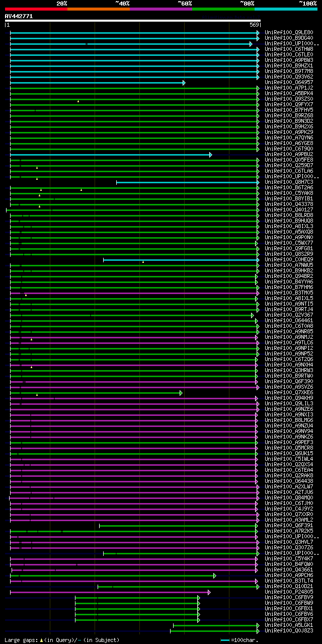Click the label UniRef100_Q84MQ0
This screenshot has width=322, height=644.
tap(289, 498)
